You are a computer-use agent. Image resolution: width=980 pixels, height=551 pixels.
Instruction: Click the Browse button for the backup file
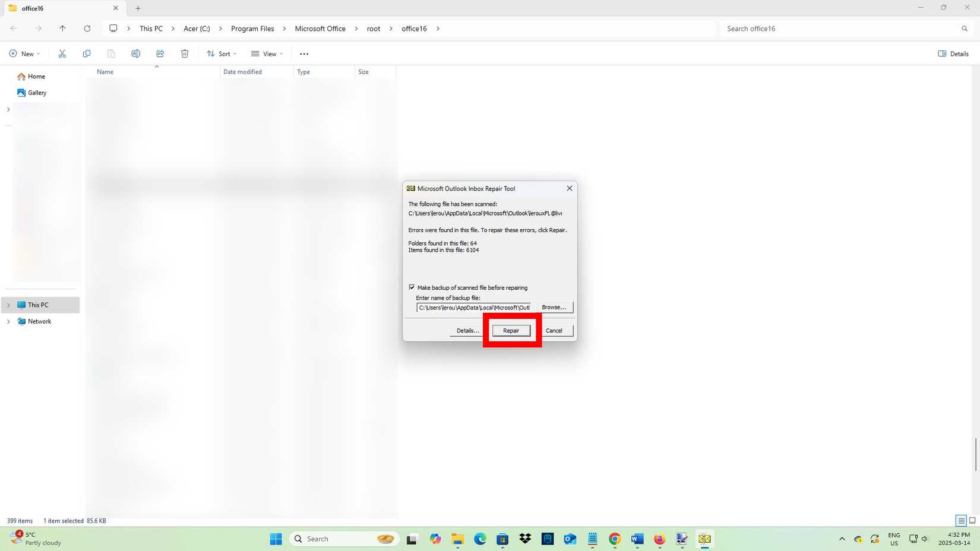pos(553,307)
